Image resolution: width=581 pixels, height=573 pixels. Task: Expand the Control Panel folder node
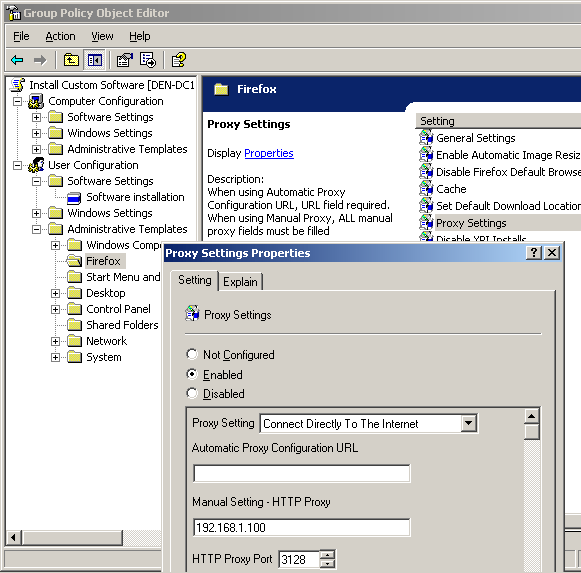point(55,309)
